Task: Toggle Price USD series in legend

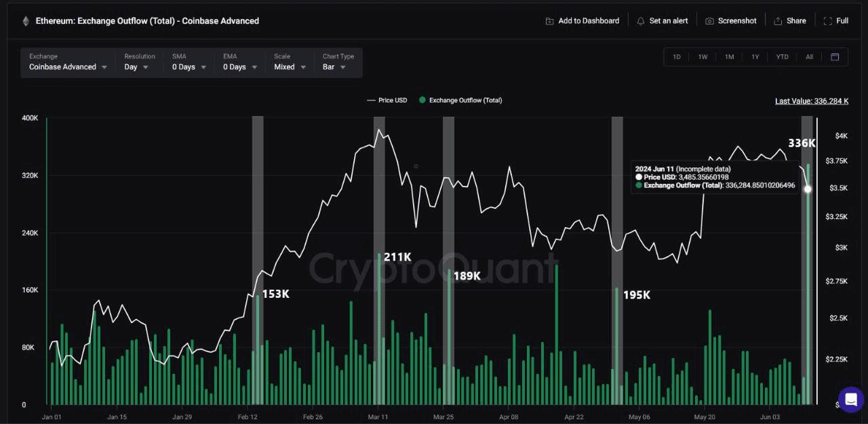Action: coord(387,100)
